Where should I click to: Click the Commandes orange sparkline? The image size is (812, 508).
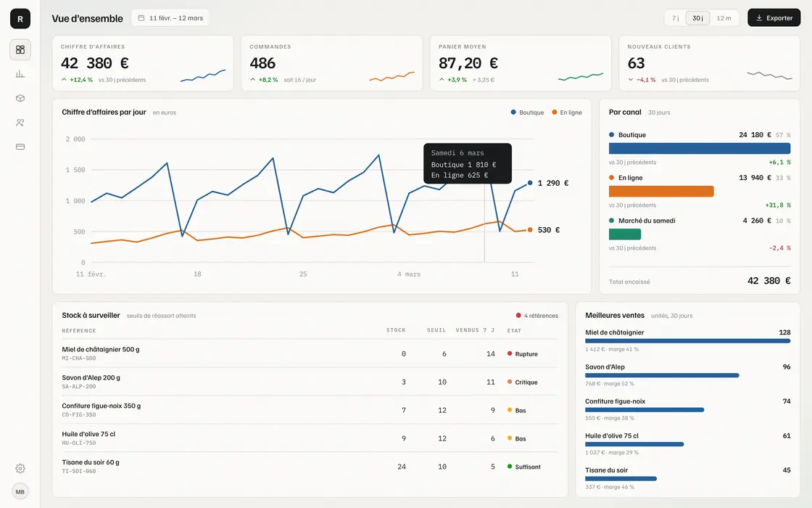(x=392, y=76)
